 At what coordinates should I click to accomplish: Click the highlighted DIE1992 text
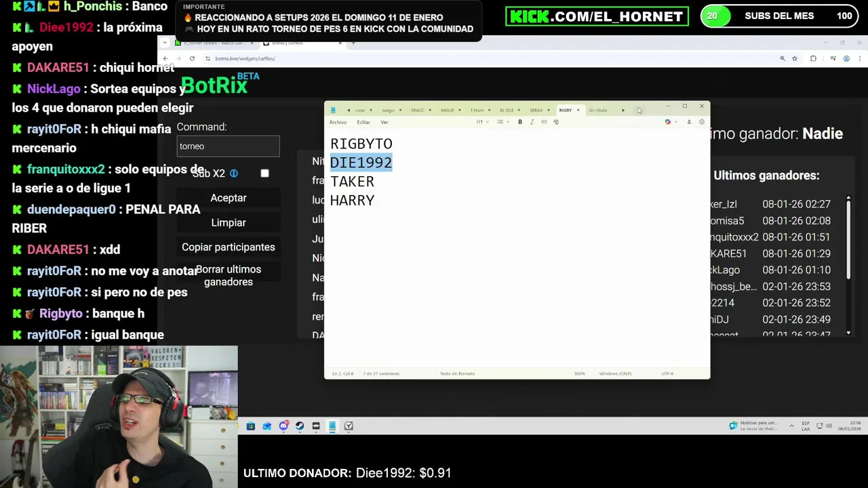tap(361, 163)
